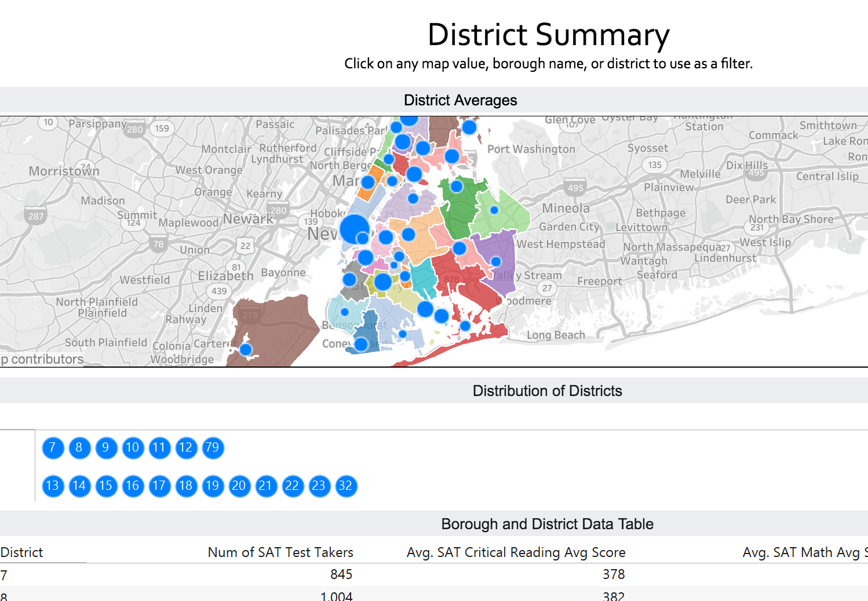This screenshot has height=601, width=868.
Task: Select district 7 bubble
Action: [53, 448]
